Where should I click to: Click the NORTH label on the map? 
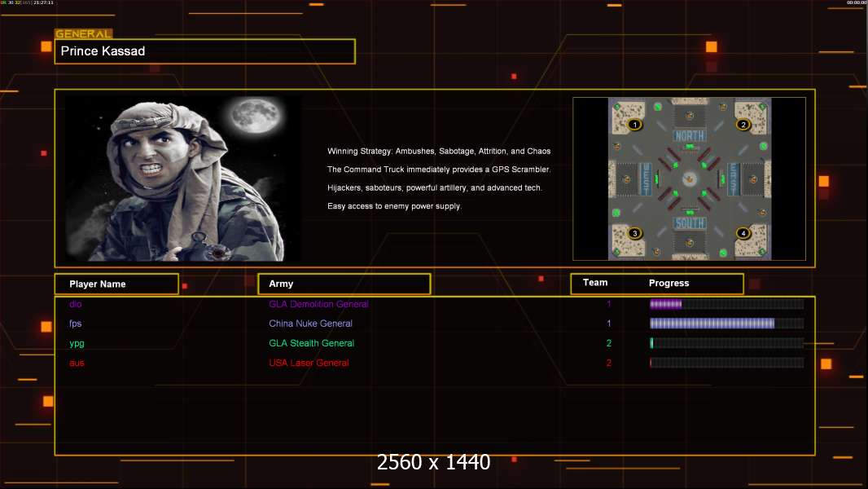pos(689,135)
